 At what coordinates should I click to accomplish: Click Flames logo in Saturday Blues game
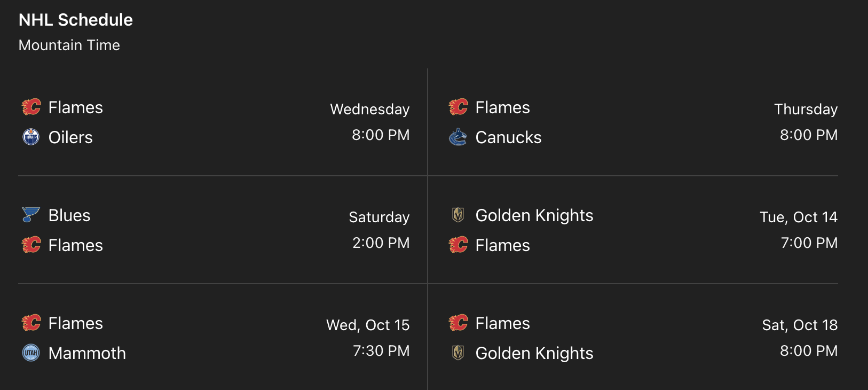click(31, 245)
